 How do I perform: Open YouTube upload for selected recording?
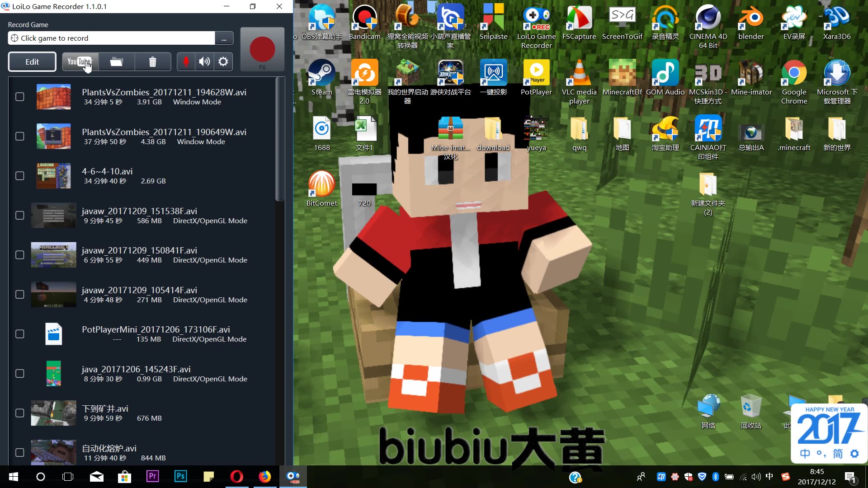coord(79,61)
